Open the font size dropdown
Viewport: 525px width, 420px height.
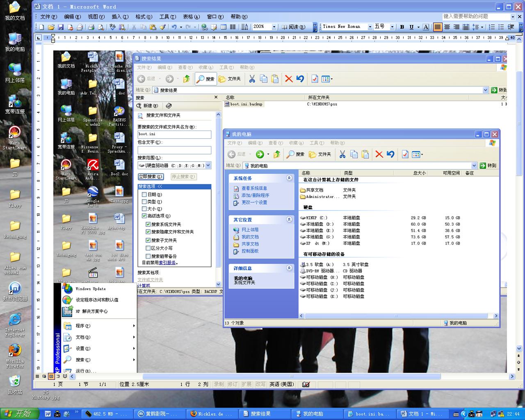tap(392, 27)
